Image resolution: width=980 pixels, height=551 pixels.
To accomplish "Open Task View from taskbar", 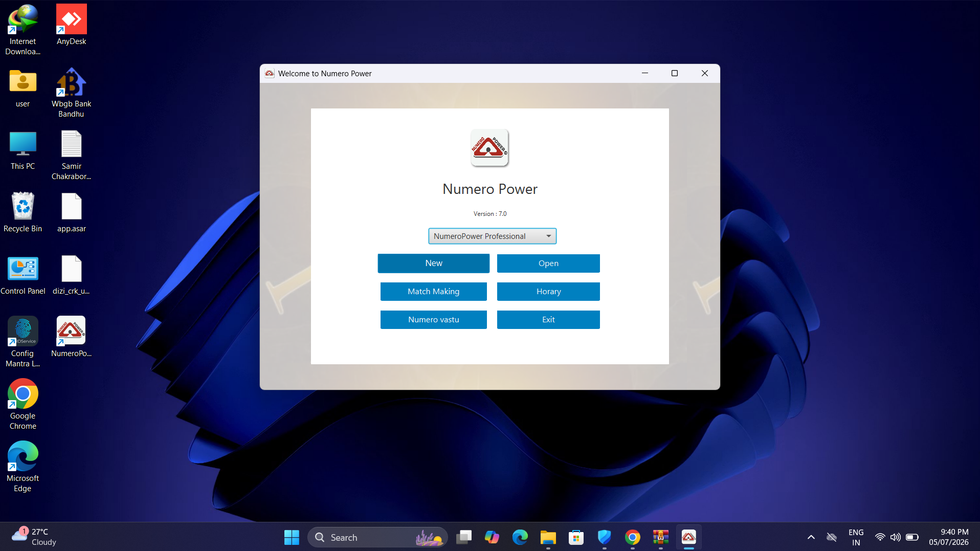I will 464,537.
